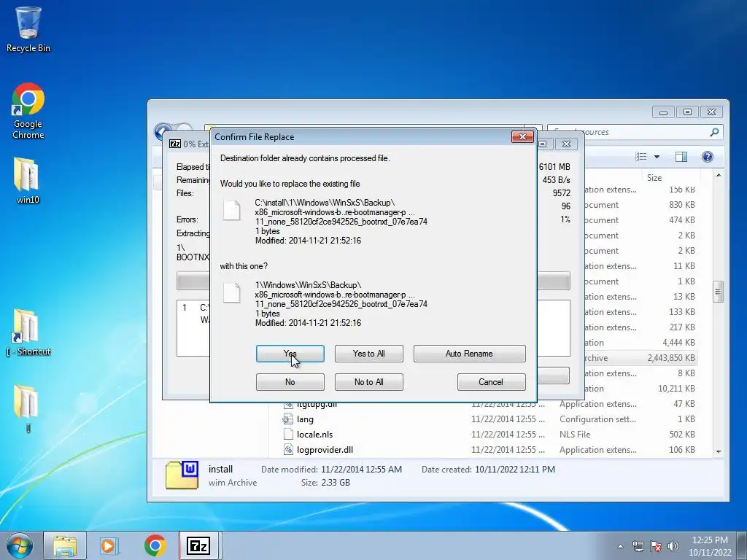Launch Windows Media Player from taskbar
Viewport: 747px width, 560px height.
(109, 545)
